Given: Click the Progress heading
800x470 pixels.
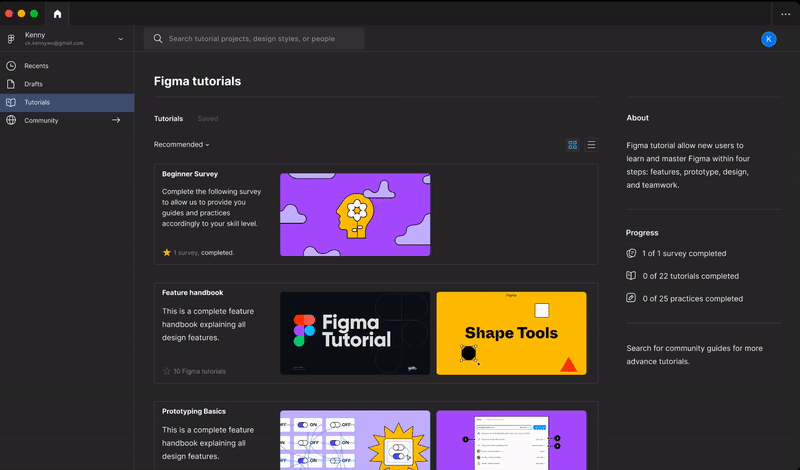Looking at the screenshot, I should 642,233.
